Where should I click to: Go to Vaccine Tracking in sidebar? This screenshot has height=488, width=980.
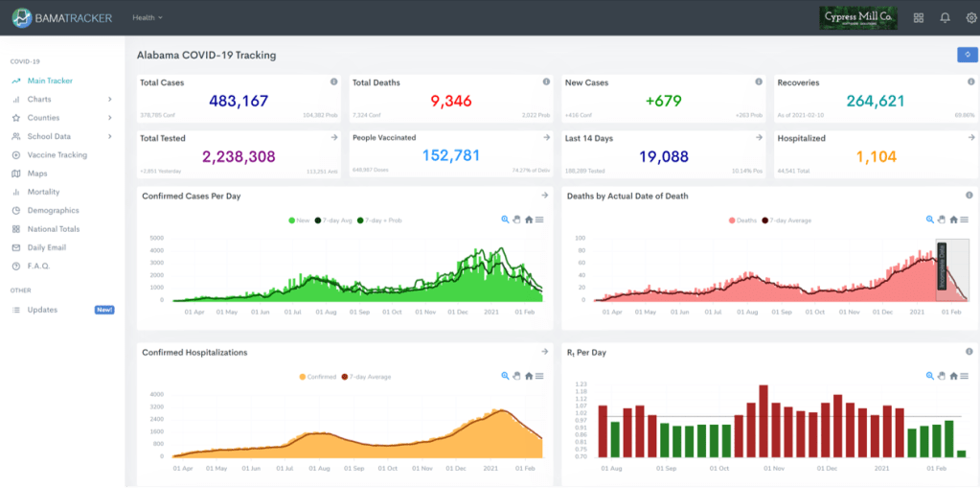click(x=57, y=154)
